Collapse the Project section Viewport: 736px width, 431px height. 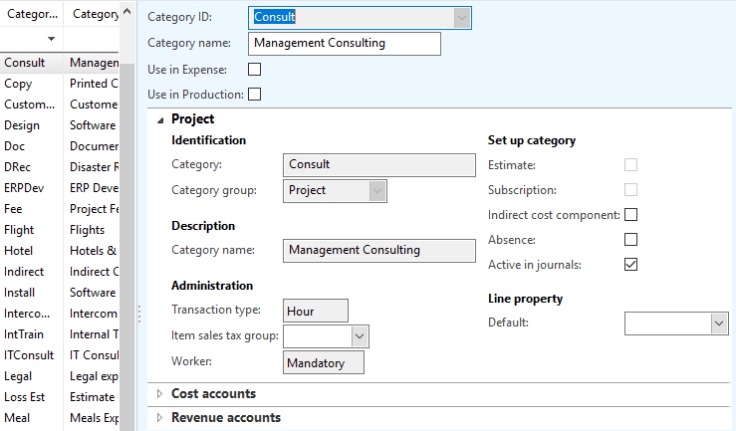point(161,119)
